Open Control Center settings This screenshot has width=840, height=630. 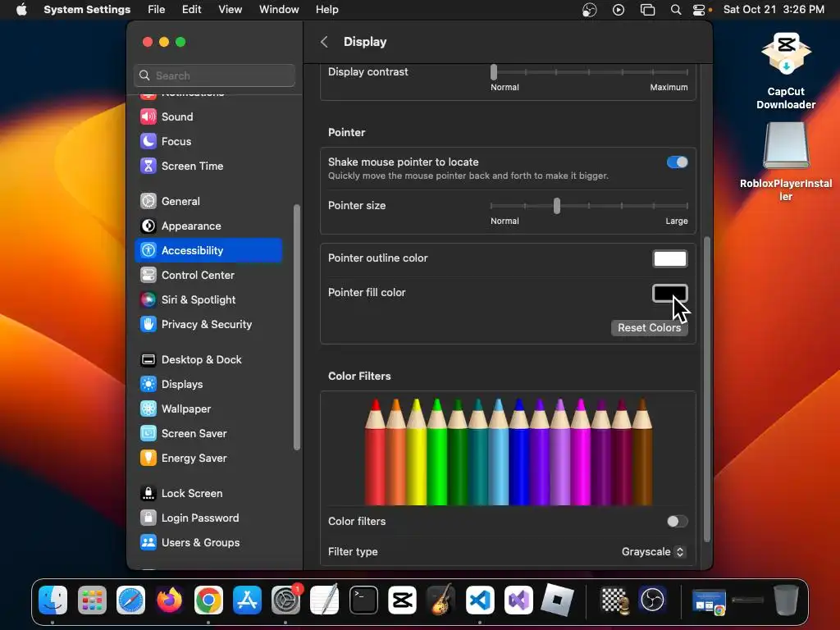208,276
